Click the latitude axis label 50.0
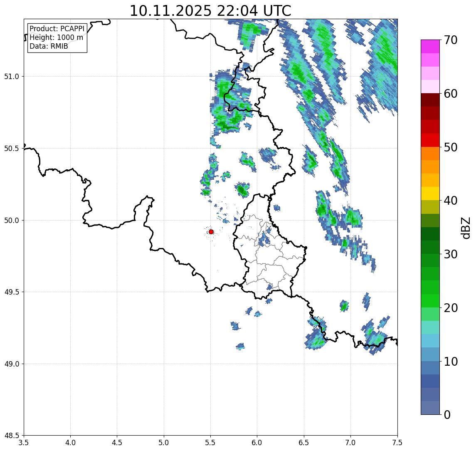Image resolution: width=476 pixels, height=451 pixels. coord(12,221)
